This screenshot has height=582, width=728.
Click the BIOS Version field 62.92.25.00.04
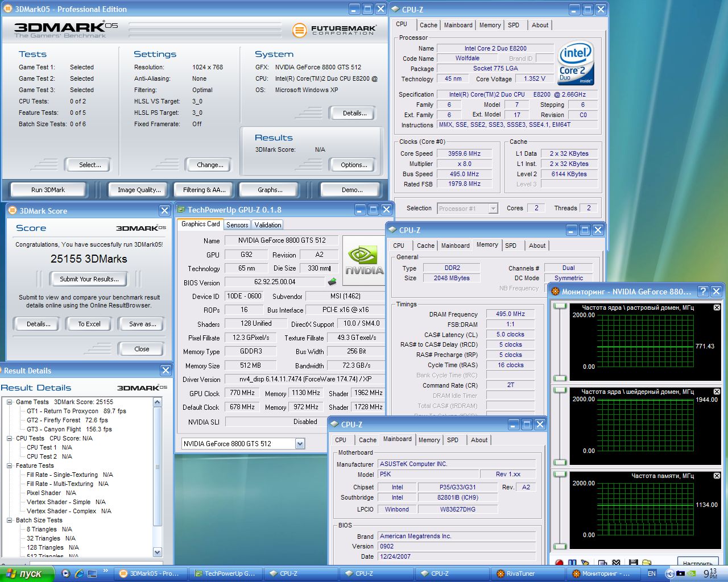[x=275, y=282]
